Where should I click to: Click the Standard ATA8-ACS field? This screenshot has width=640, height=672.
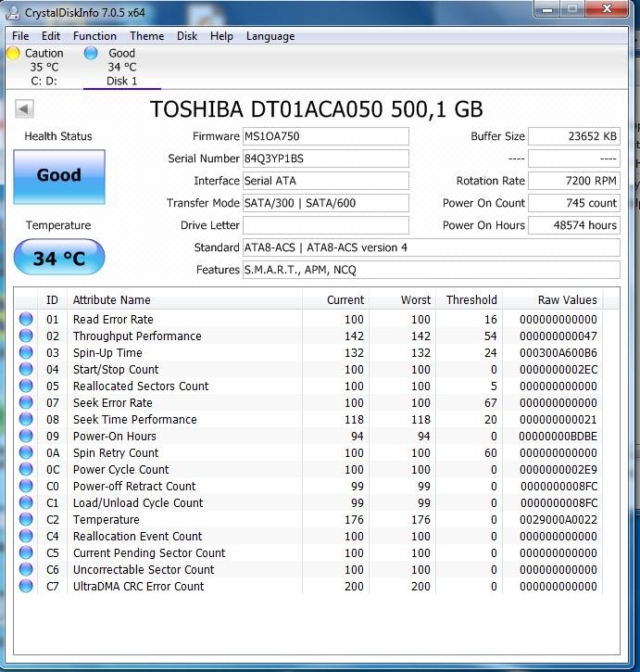click(x=432, y=247)
